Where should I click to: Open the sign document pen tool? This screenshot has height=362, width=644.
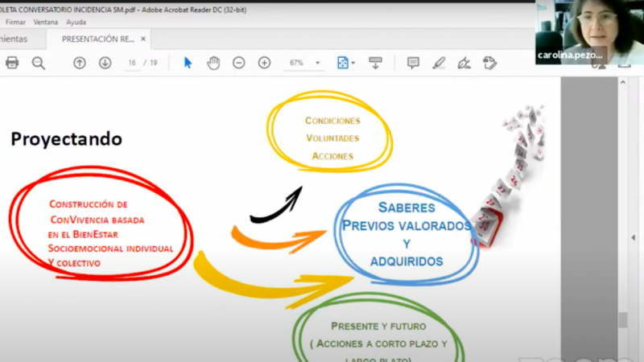coord(464,63)
